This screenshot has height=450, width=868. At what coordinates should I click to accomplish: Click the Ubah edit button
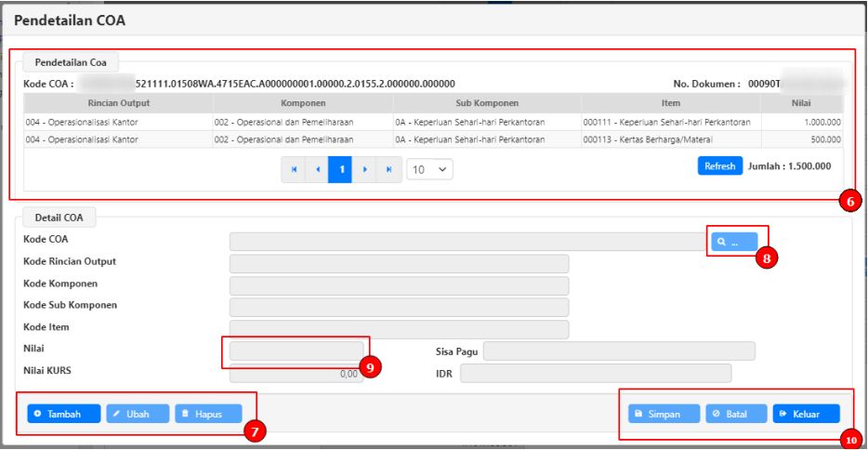(138, 414)
